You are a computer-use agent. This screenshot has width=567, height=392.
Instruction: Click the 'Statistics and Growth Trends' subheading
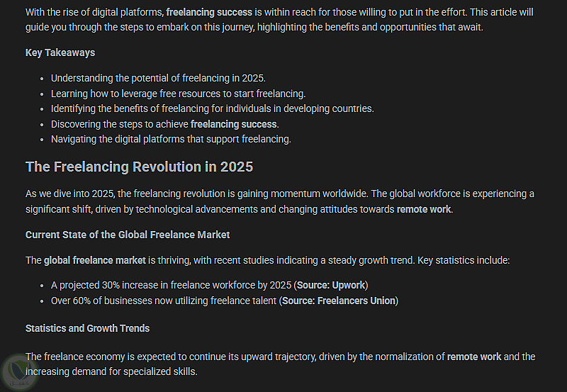click(87, 328)
